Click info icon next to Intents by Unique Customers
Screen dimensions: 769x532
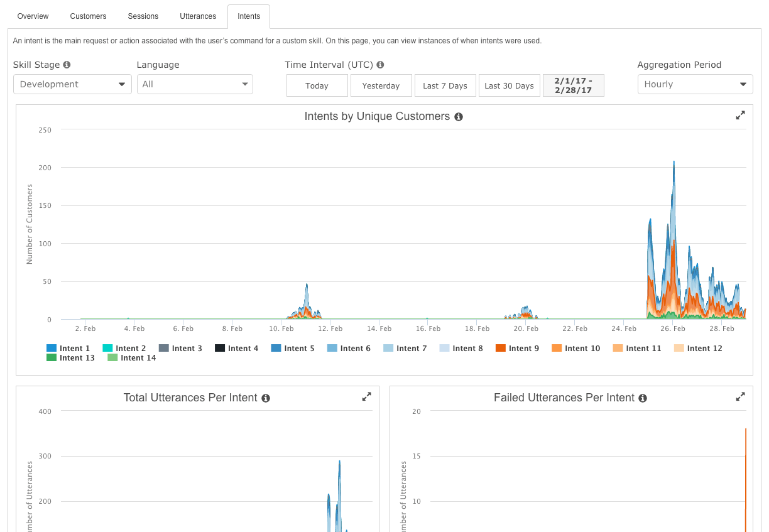(x=459, y=117)
